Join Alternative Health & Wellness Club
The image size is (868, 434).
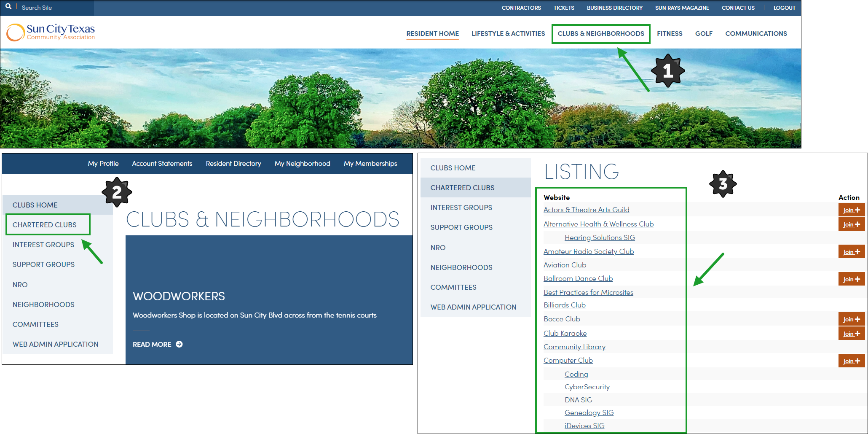(x=852, y=224)
